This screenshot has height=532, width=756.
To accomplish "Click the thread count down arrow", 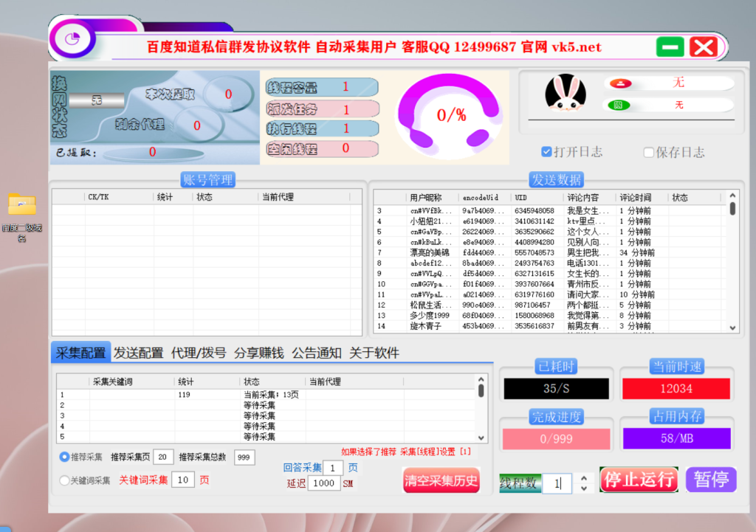I will [584, 487].
